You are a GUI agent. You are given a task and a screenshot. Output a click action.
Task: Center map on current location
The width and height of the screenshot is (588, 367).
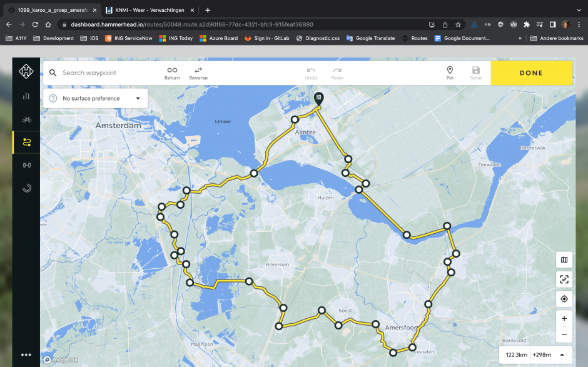564,299
